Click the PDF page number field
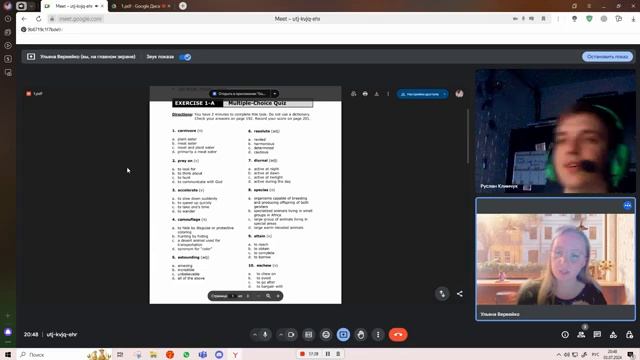640x360 pixels. [233, 296]
